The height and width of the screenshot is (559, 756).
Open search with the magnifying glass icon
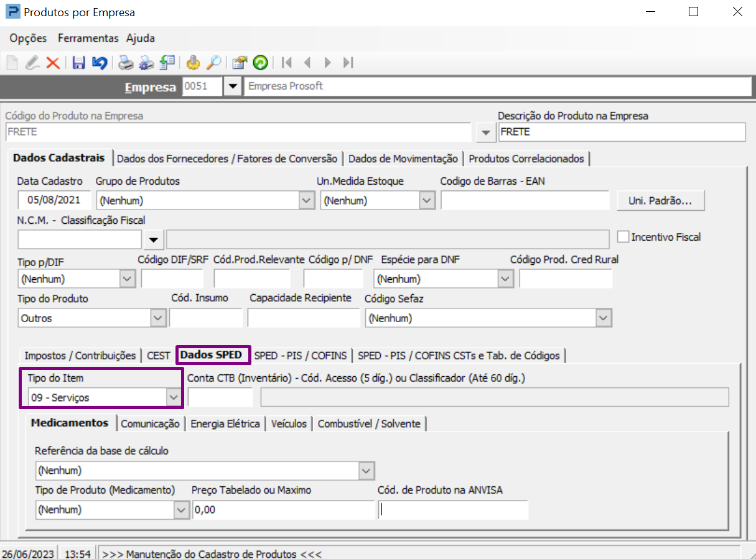213,63
